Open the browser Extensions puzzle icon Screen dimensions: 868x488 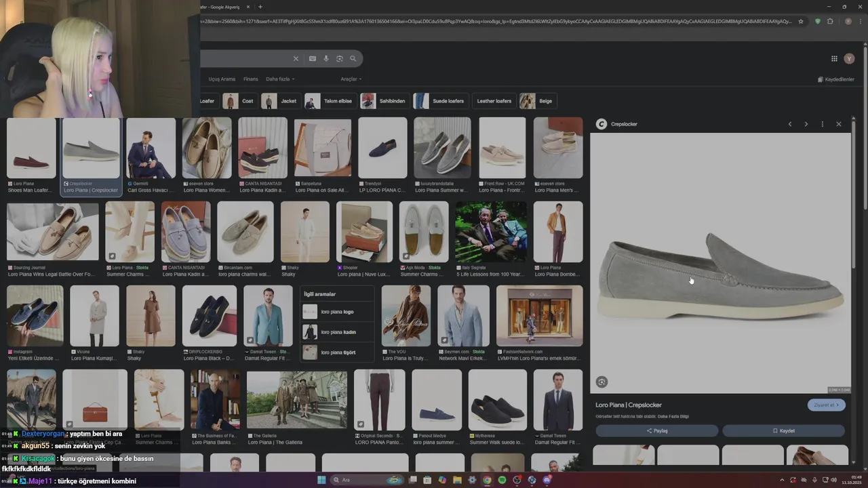point(830,21)
